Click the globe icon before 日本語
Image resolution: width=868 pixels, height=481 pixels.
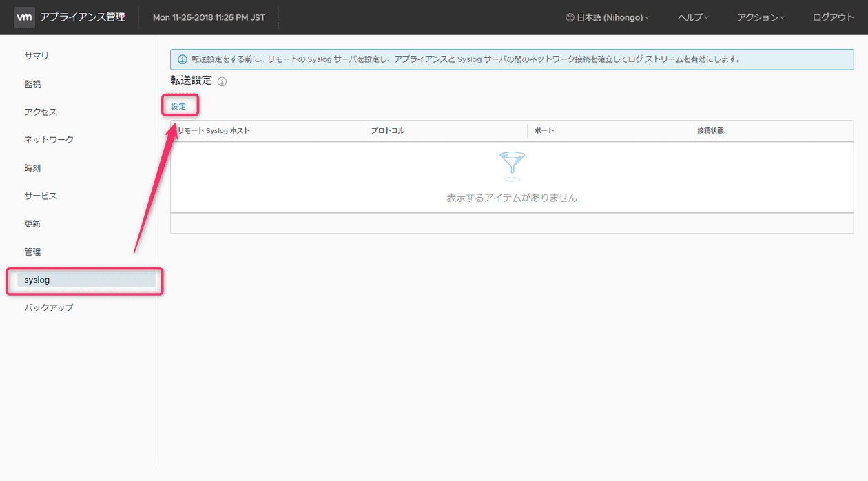point(571,17)
